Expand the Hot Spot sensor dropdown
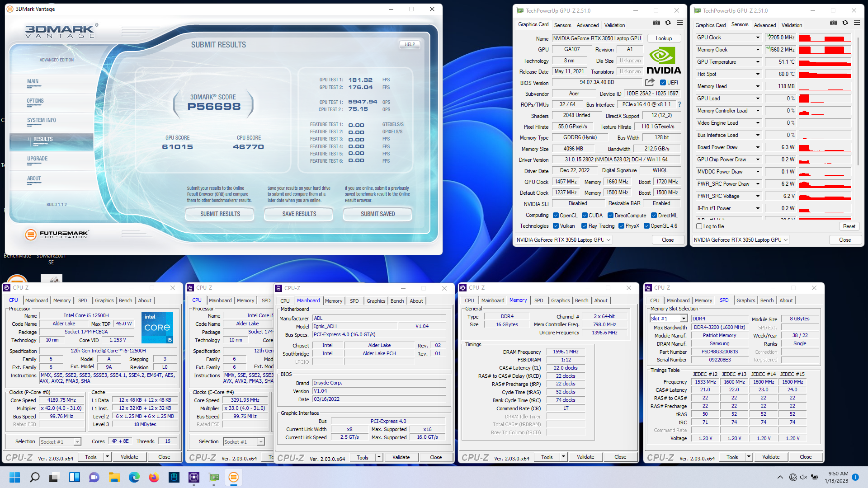Viewport: 868px width, 488px height. coord(758,74)
